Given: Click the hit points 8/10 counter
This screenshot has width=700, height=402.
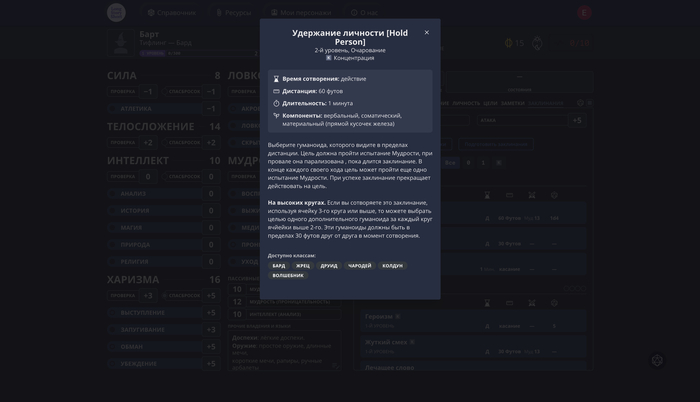Looking at the screenshot, I should (573, 43).
